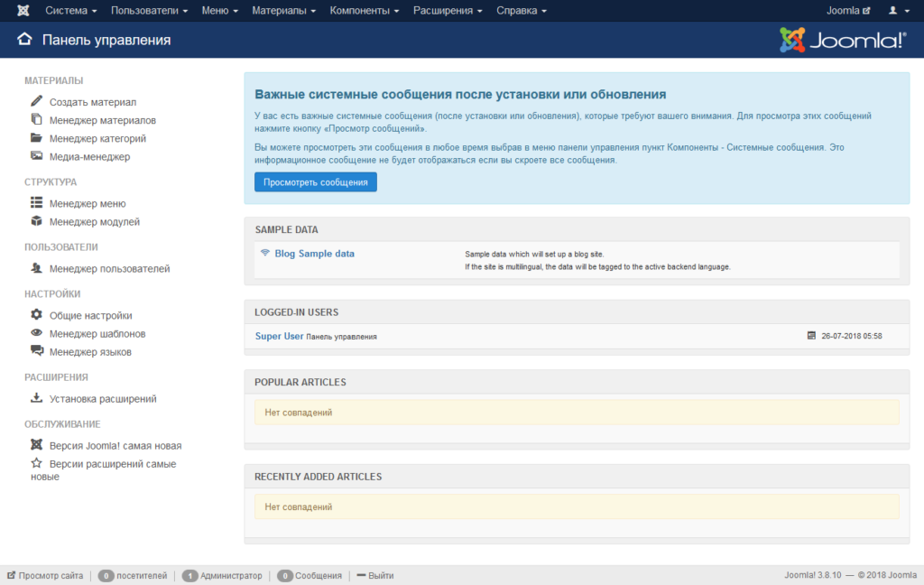The image size is (924, 585).
Task: Click the Joomla logo icon in top-left corner
Action: pos(23,11)
